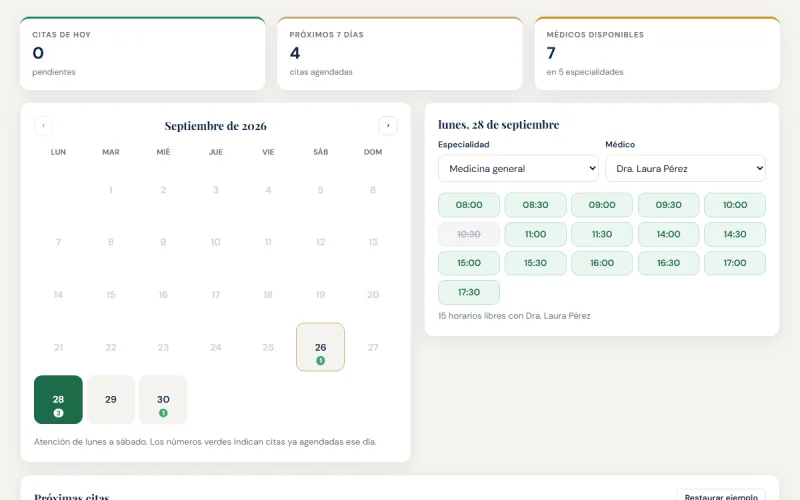Choose the 16:00 time slot
The height and width of the screenshot is (500, 800).
(x=602, y=263)
